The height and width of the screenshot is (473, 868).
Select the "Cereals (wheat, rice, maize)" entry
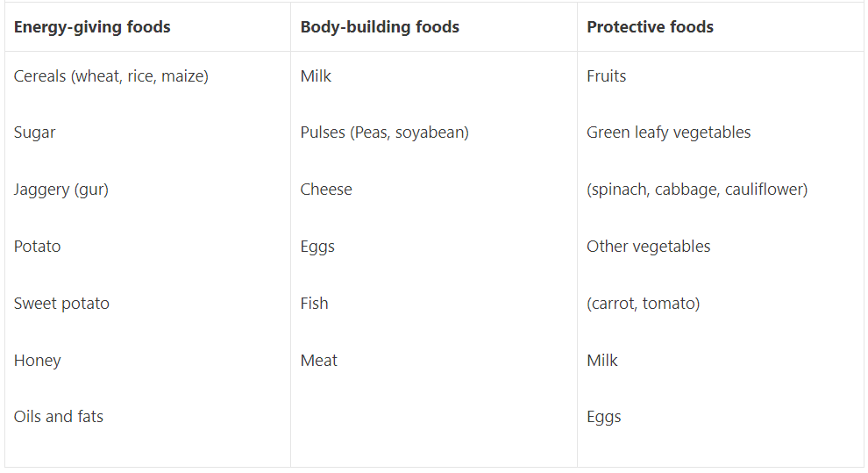110,76
